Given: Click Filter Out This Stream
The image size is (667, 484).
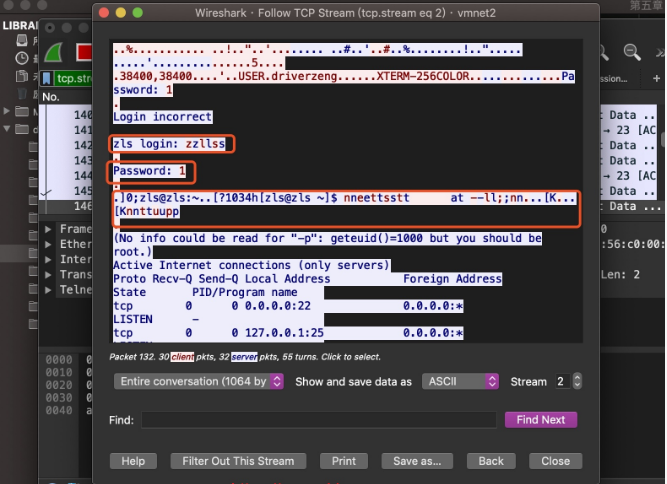Looking at the screenshot, I should [x=238, y=461].
